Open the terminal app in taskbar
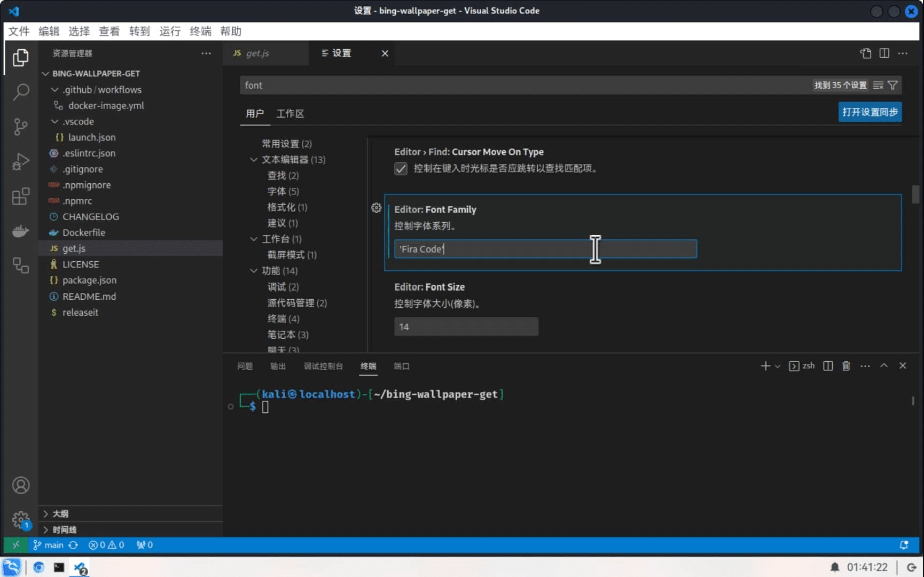 (x=59, y=567)
